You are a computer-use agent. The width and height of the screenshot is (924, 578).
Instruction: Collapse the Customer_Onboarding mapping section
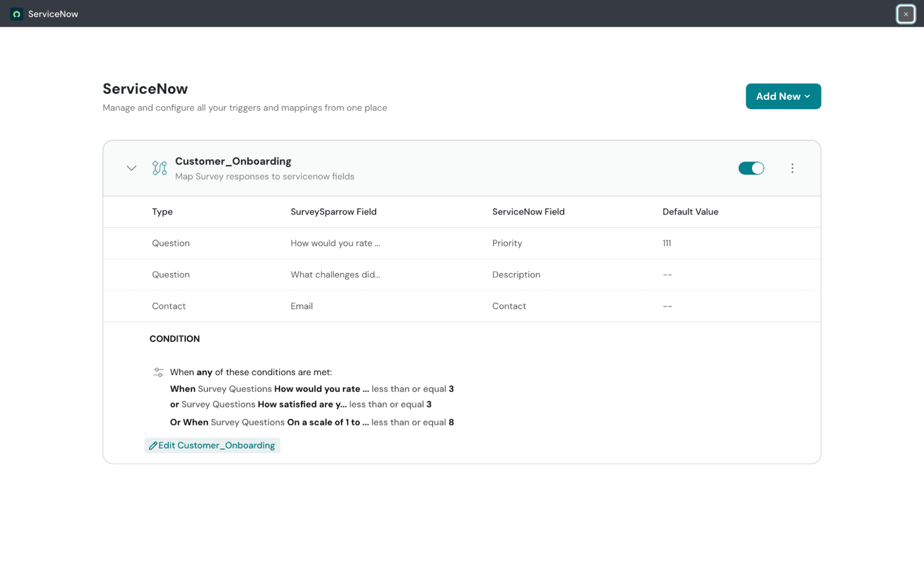point(131,168)
